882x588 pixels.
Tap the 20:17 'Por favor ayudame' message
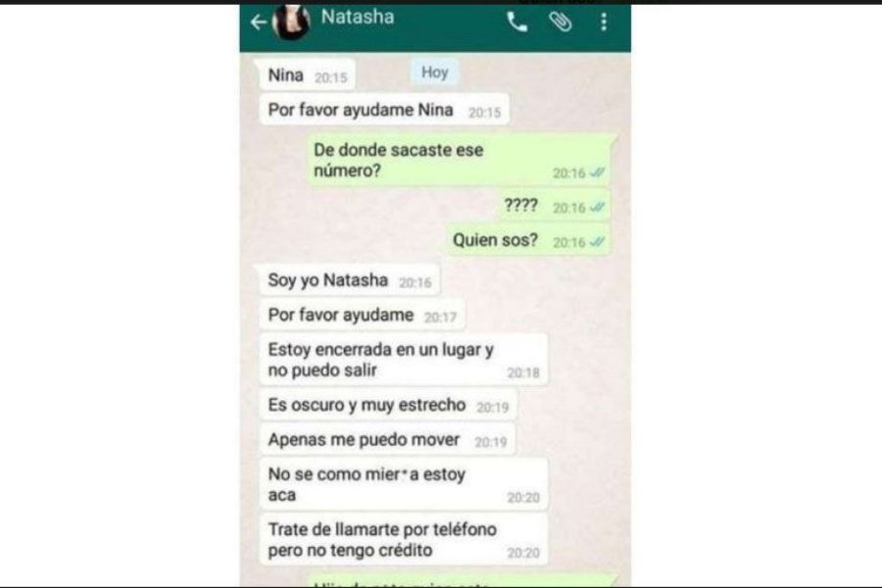click(362, 316)
